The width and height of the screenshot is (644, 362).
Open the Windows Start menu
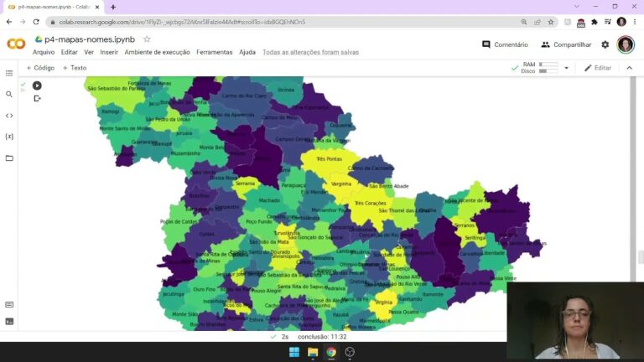point(294,352)
